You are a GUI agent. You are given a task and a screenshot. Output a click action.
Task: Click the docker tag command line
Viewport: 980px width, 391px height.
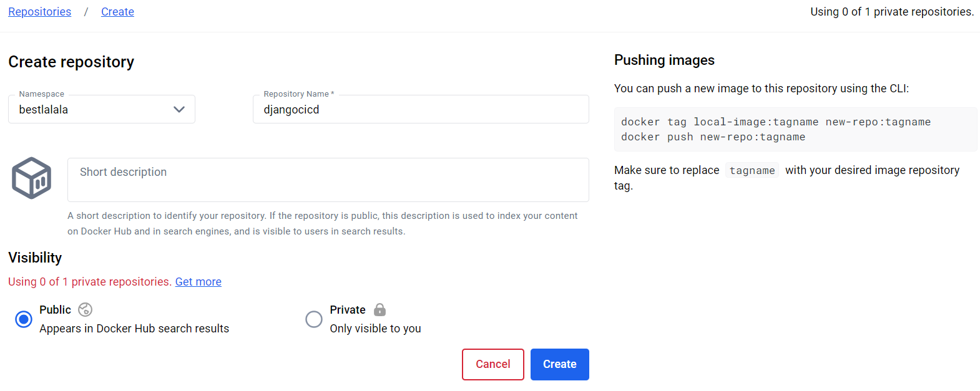point(776,122)
